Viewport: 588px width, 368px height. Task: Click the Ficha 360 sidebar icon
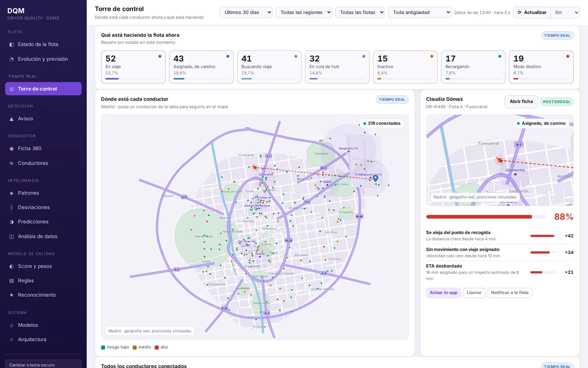coord(11,149)
